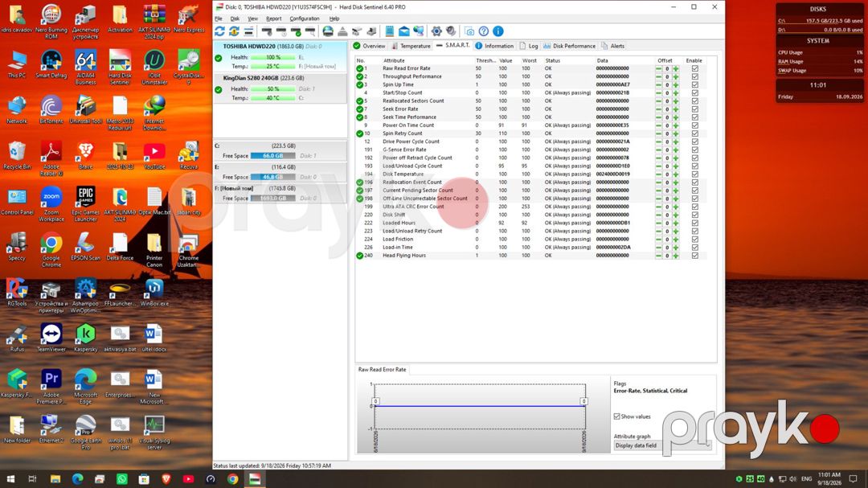Image resolution: width=868 pixels, height=488 pixels.
Task: Click the TOSHIBA health 100 % bar
Action: [273, 57]
